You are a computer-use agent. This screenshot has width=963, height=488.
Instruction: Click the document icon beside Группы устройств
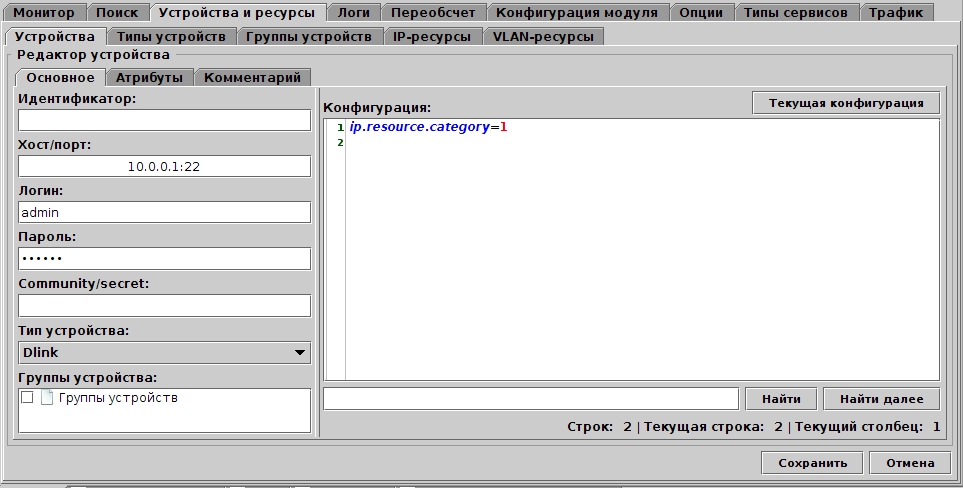point(46,398)
